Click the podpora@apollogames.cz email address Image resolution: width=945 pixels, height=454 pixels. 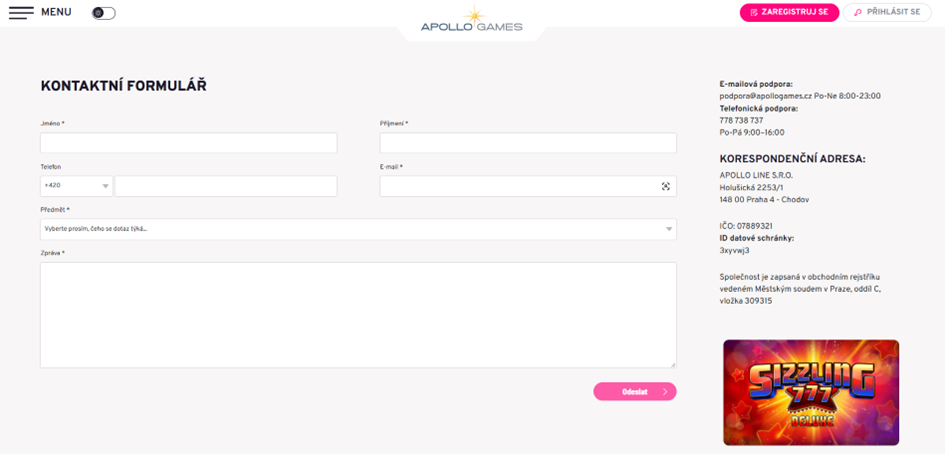click(765, 96)
